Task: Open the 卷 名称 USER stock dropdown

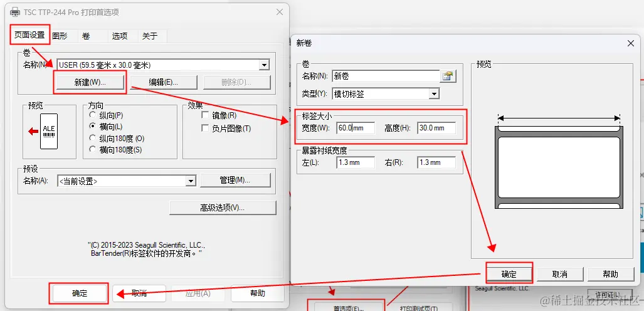Action: point(264,65)
